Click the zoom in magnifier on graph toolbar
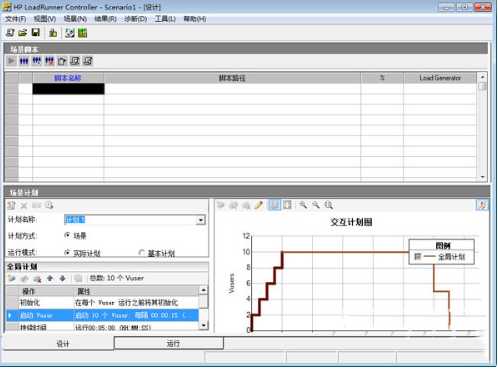This screenshot has height=369, width=498. pyautogui.click(x=303, y=205)
